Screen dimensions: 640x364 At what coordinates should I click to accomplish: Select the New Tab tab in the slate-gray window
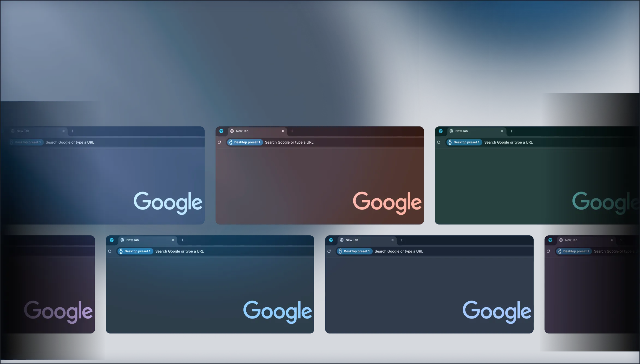367,240
